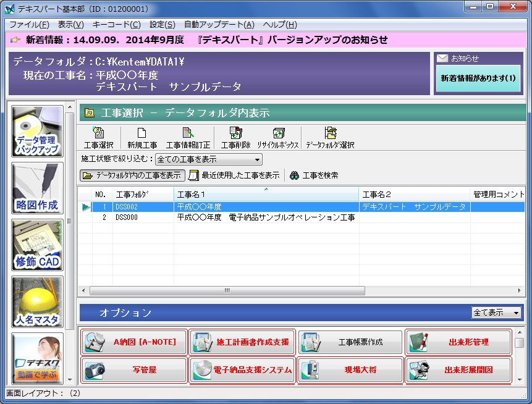Open the ファイル(F) menu
Screen dimensions: 532x404
click(29, 25)
